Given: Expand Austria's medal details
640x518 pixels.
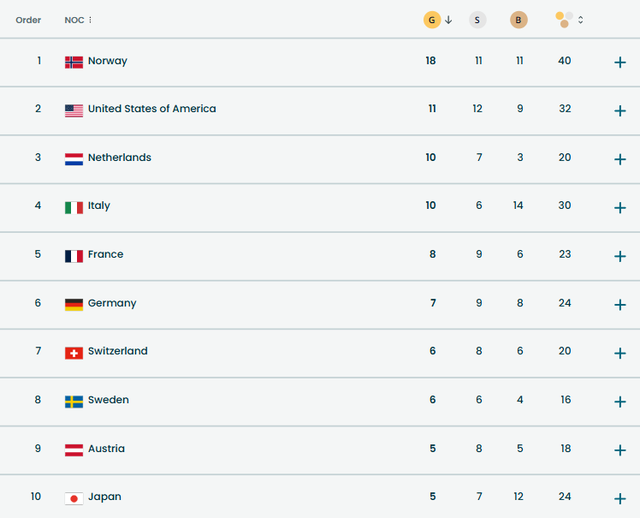Looking at the screenshot, I should [620, 450].
